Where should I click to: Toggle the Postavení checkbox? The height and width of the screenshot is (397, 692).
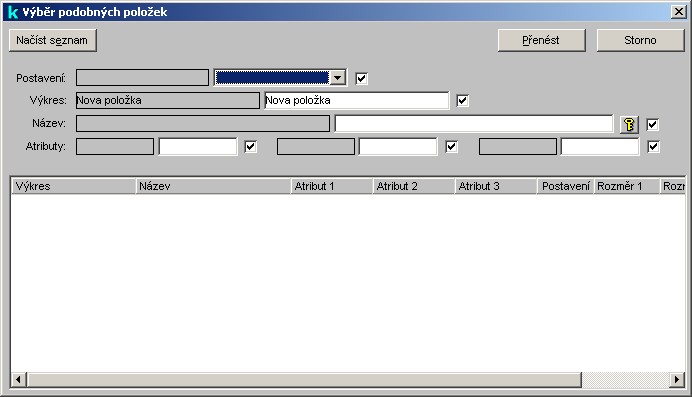361,79
